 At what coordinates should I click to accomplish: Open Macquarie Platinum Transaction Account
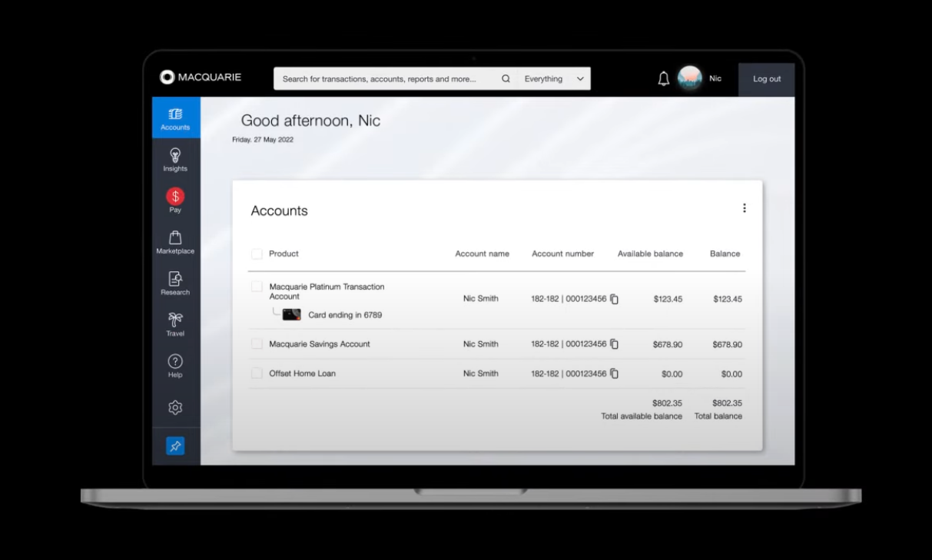point(327,291)
